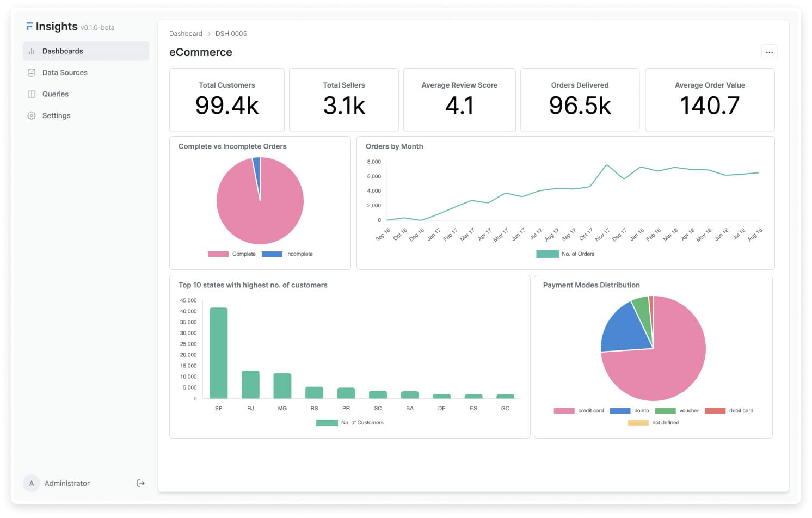Click the Average Review Score 4.1 card
The height and width of the screenshot is (518, 812).
point(459,100)
